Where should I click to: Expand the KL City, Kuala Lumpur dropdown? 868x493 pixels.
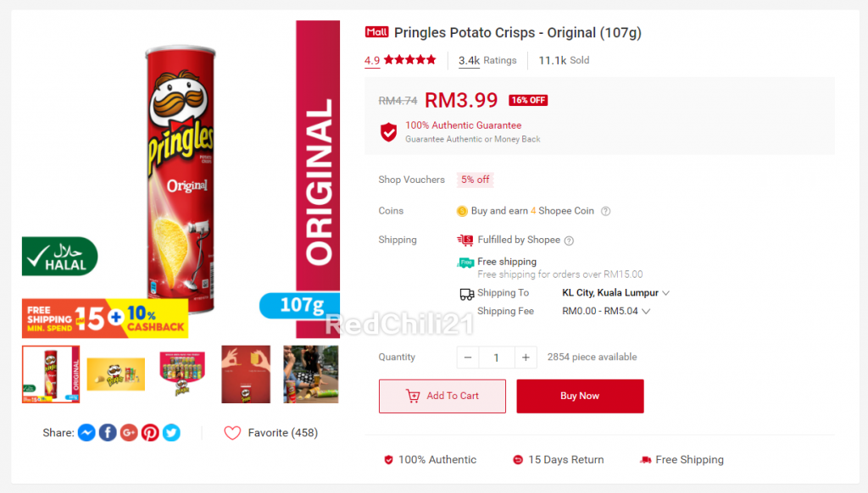615,293
